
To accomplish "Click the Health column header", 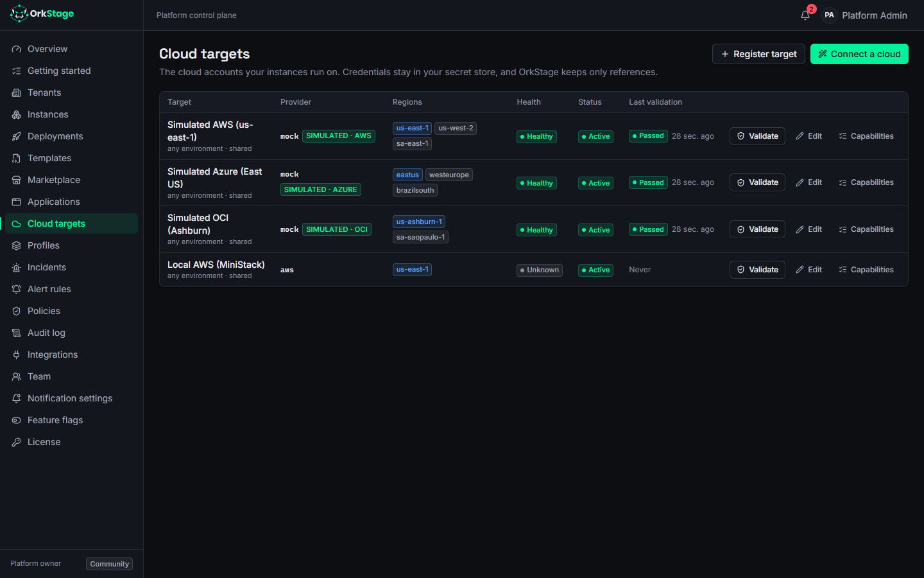I will click(x=529, y=102).
